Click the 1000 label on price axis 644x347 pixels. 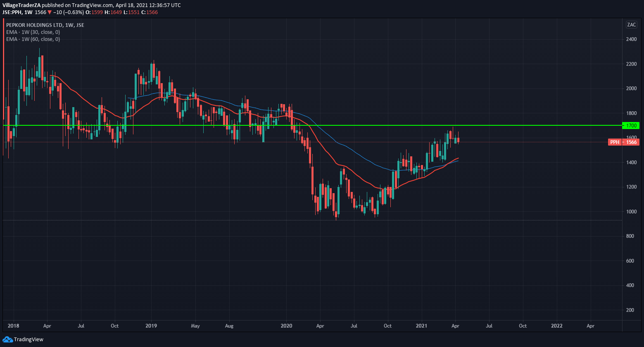631,212
